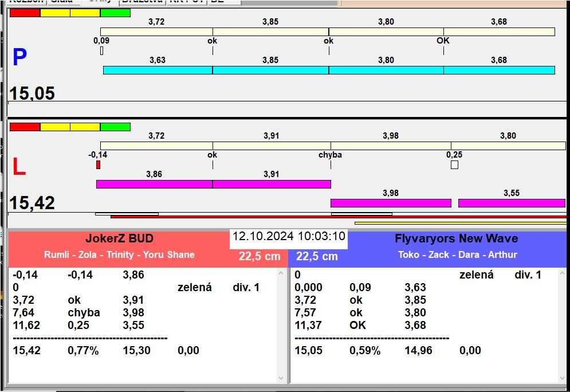Click the "0,000" entry in Flyvaryors list
This screenshot has height=392, width=570.
(x=308, y=287)
